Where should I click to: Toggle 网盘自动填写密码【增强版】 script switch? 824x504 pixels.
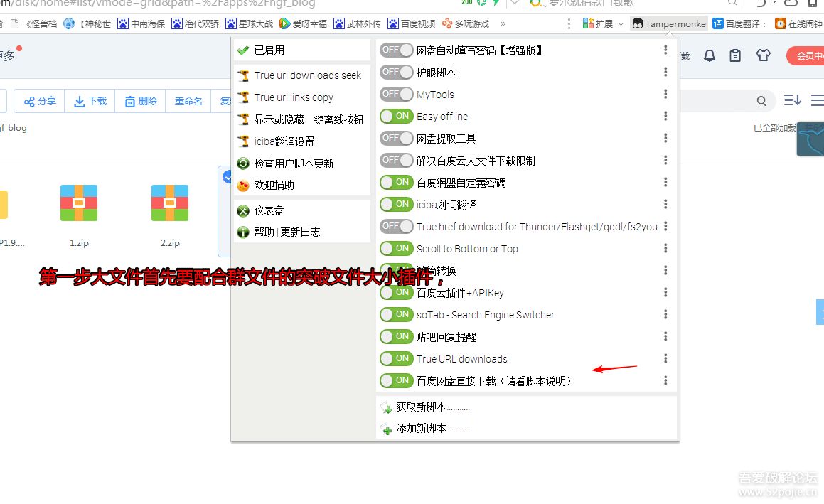pyautogui.click(x=396, y=50)
